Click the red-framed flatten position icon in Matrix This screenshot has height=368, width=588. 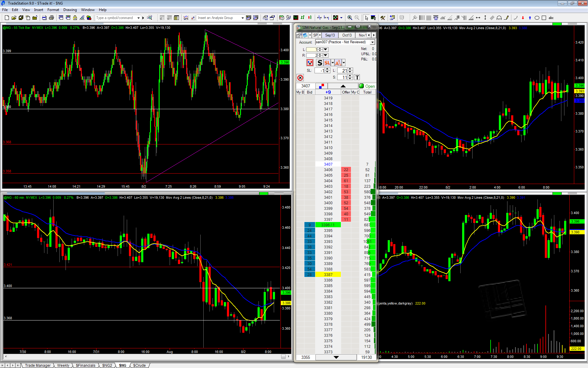310,63
